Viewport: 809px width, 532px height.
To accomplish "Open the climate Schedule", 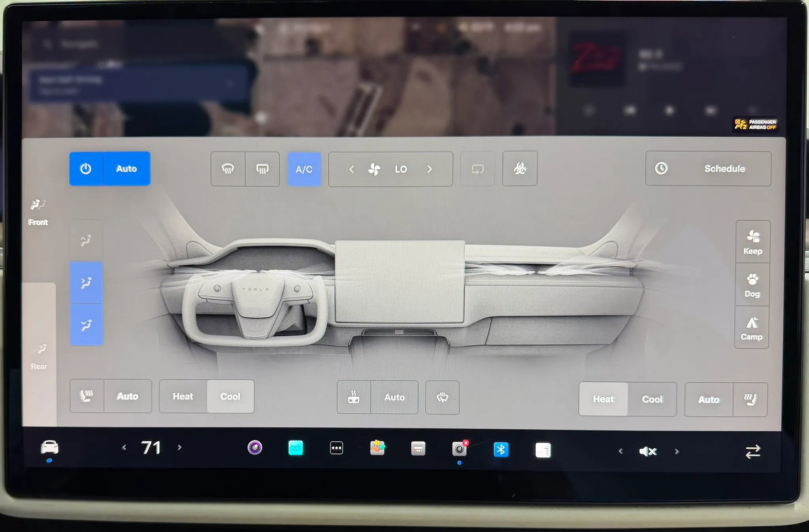I will click(x=708, y=169).
